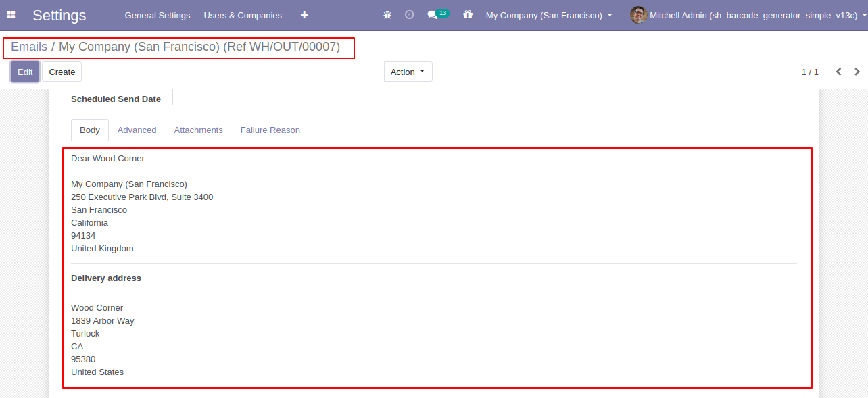Click 'Turlock' city line

(85, 333)
